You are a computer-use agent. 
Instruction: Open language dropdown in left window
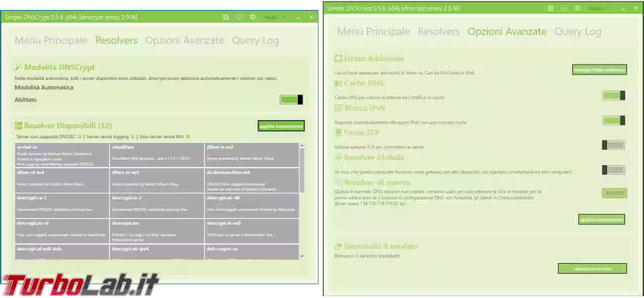click(275, 17)
